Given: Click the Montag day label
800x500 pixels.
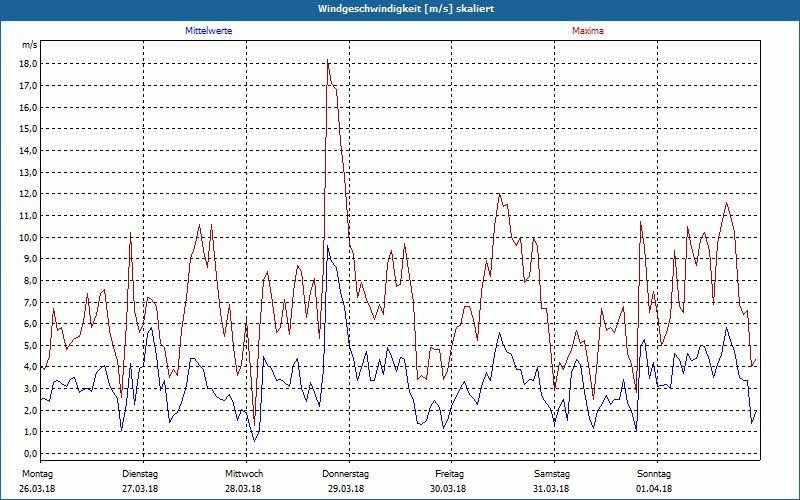Looking at the screenshot, I should 37,474.
